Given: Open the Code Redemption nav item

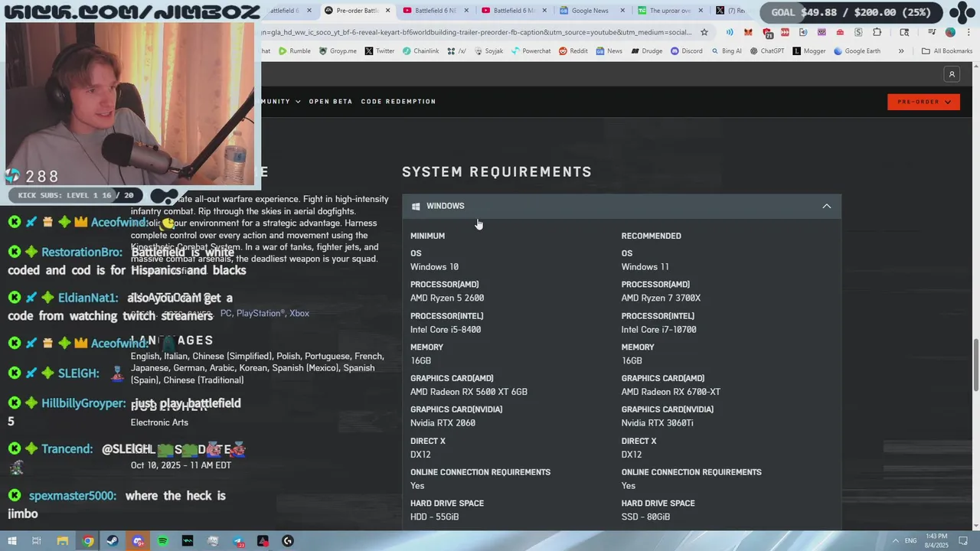Looking at the screenshot, I should [398, 102].
